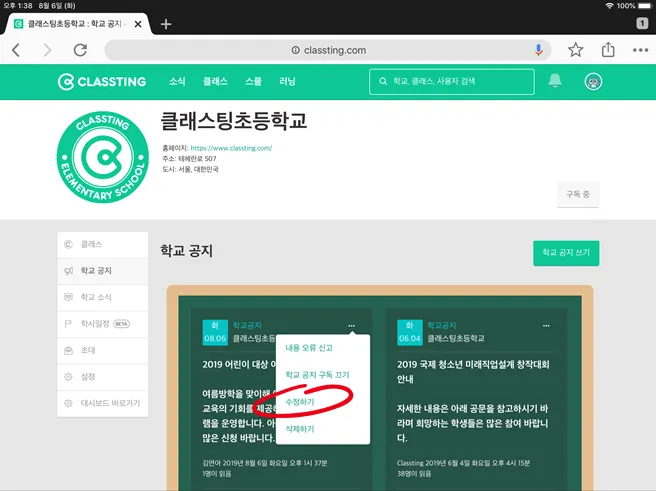Screen dimensions: 656x491
Task: Click the gear icon beside 설정
Action: pyautogui.click(x=68, y=377)
